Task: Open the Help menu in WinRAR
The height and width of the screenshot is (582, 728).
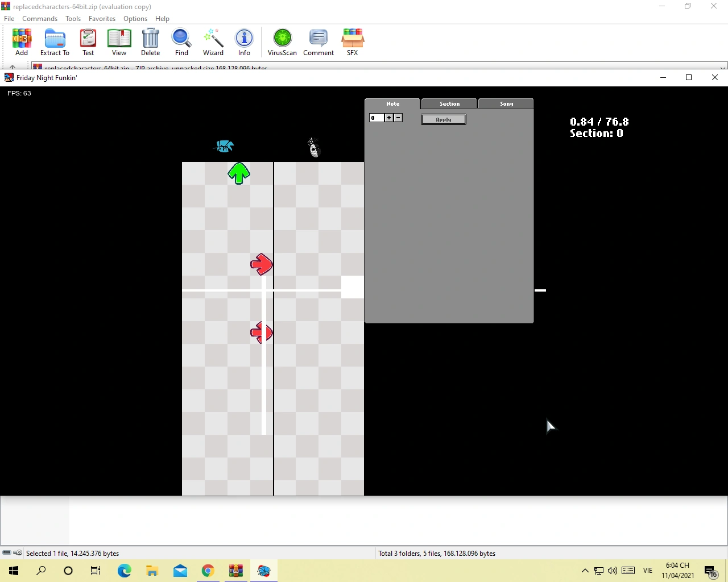Action: pyautogui.click(x=162, y=18)
